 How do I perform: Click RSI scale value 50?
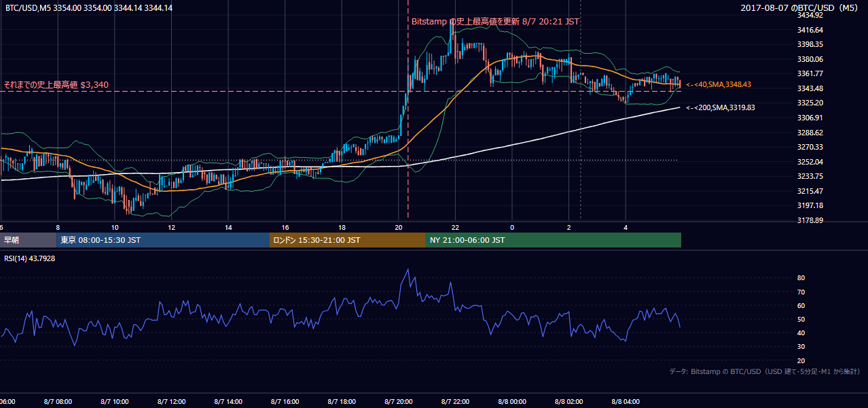point(801,319)
